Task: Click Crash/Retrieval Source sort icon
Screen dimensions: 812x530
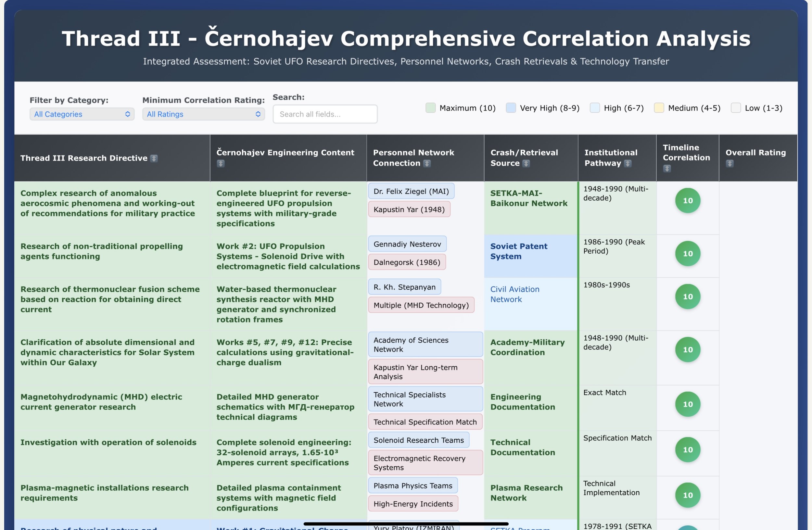Action: click(x=526, y=164)
